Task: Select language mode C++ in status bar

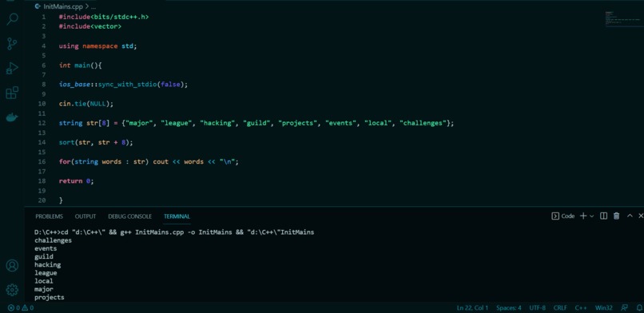Action: (581, 307)
